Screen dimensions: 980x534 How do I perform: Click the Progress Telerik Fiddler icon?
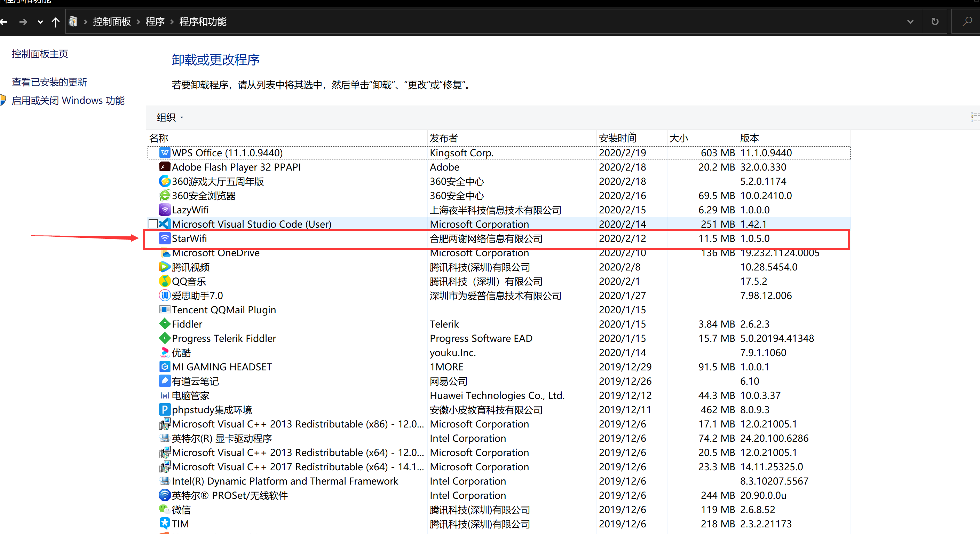coord(164,338)
